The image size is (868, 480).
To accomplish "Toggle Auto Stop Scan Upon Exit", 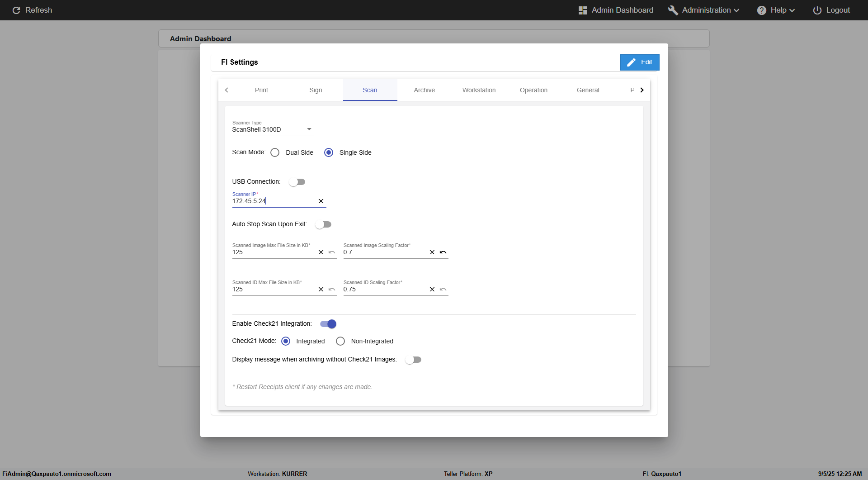I will (x=323, y=224).
